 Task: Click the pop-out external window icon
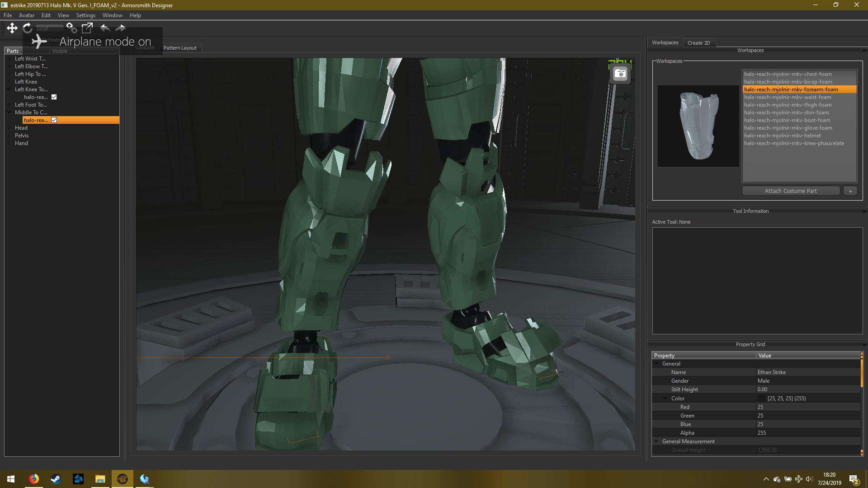pos(87,28)
